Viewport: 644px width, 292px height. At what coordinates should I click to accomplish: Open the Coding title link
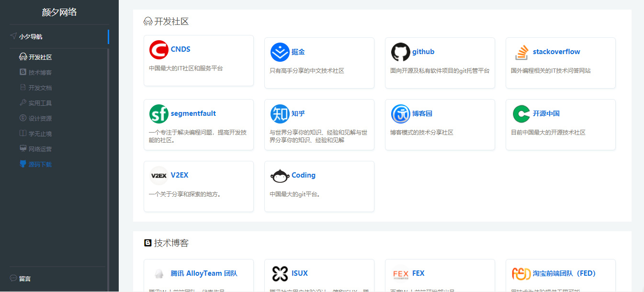click(x=304, y=175)
